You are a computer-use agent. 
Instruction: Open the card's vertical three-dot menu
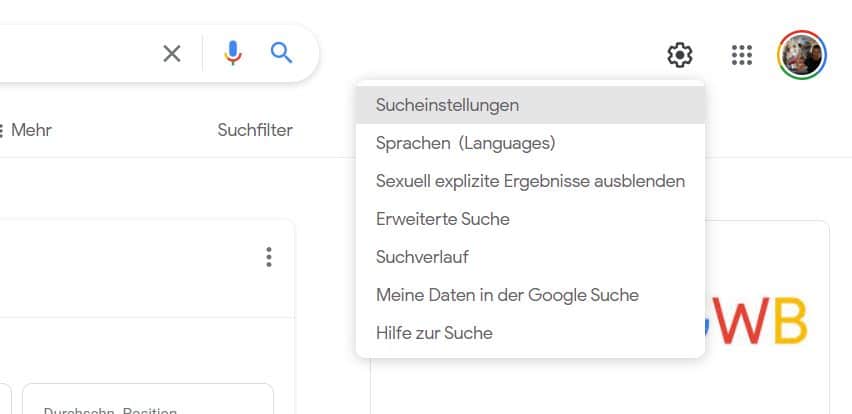tap(268, 258)
